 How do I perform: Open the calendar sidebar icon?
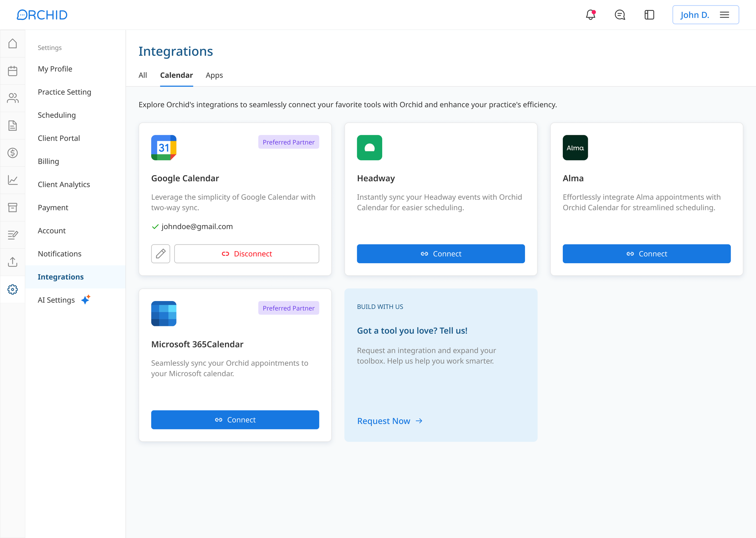click(13, 71)
